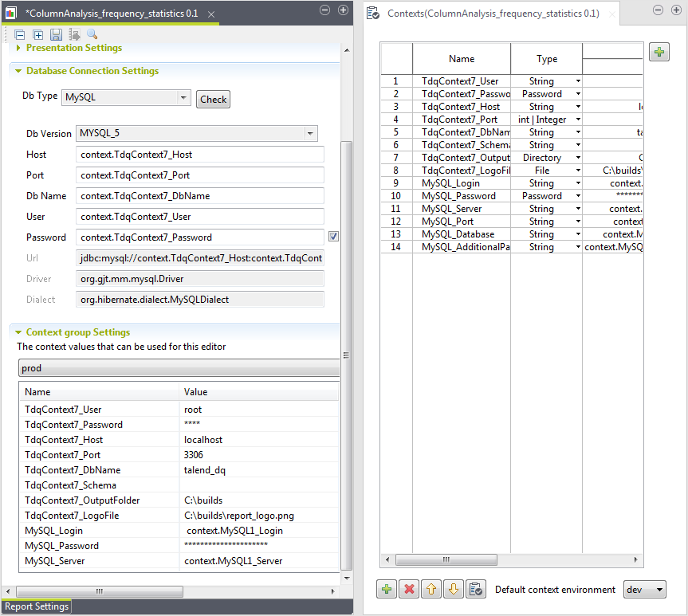The image size is (688, 616).
Task: Open context configuration via the clipboard icon
Action: (475, 589)
